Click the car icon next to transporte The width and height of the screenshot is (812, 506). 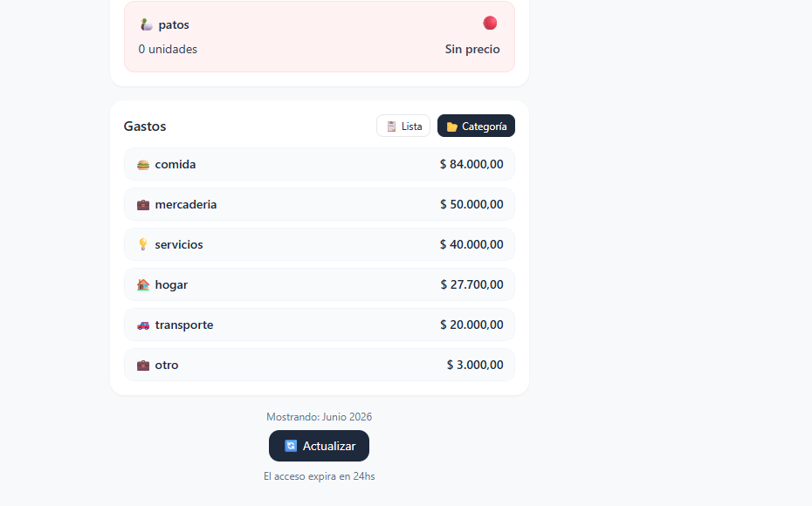(x=143, y=325)
